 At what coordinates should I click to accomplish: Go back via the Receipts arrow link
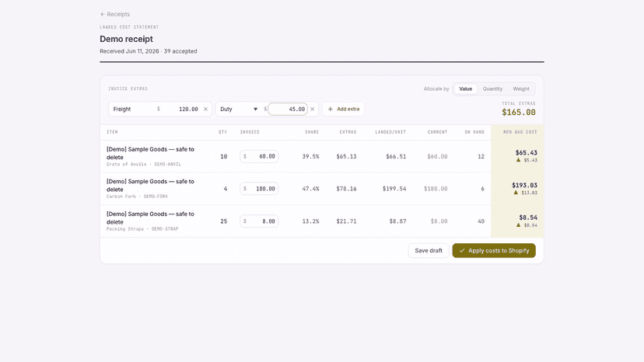115,14
